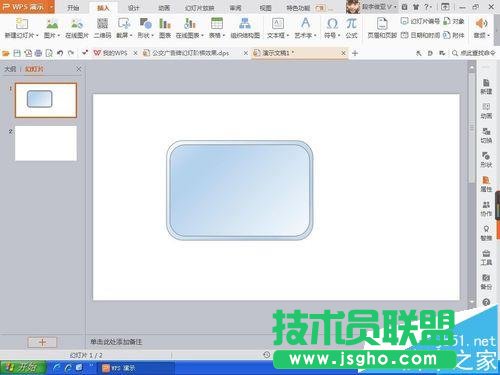
Task: Switch to the 审阅 review tab
Action: [235, 8]
